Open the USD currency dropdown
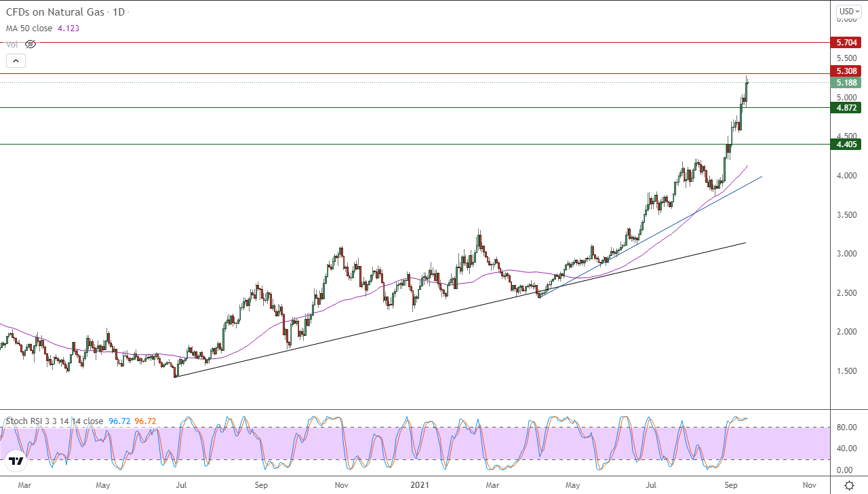 [x=849, y=12]
